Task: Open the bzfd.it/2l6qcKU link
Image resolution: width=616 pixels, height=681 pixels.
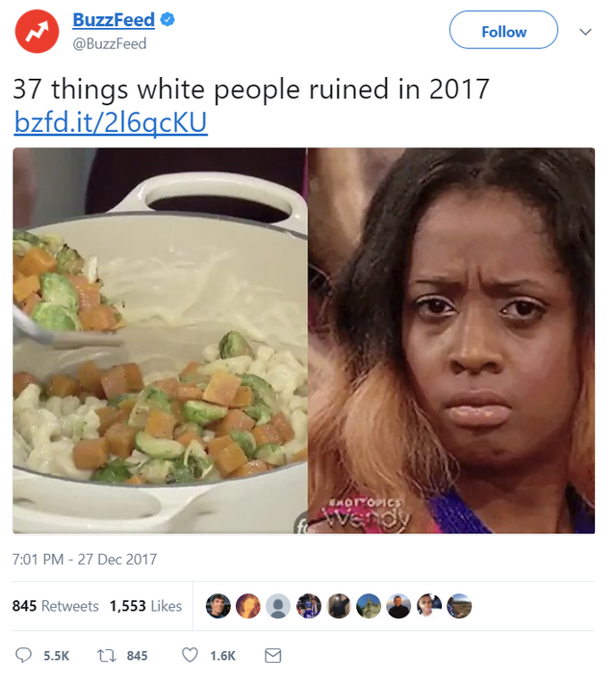Action: tap(111, 122)
